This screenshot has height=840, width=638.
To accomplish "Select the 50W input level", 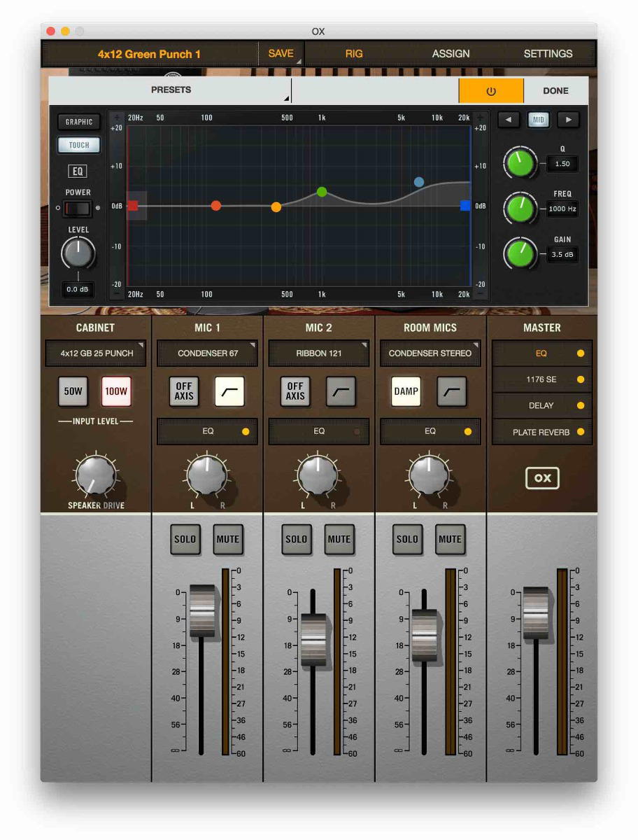I will coord(73,391).
